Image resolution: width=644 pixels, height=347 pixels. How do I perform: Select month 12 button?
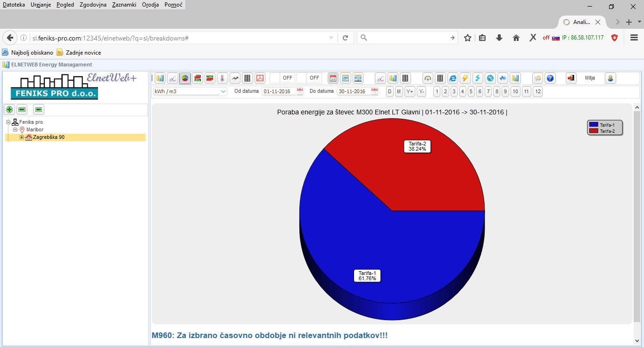[x=538, y=92]
